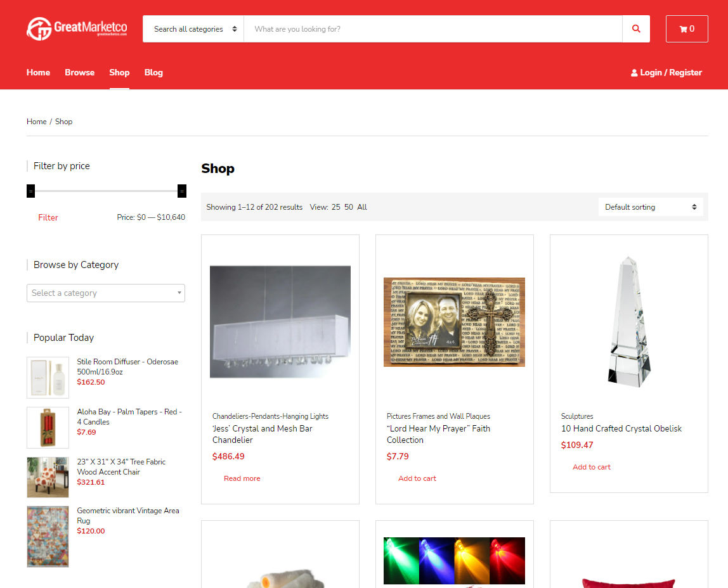Open the Sculptures category link

tap(577, 416)
